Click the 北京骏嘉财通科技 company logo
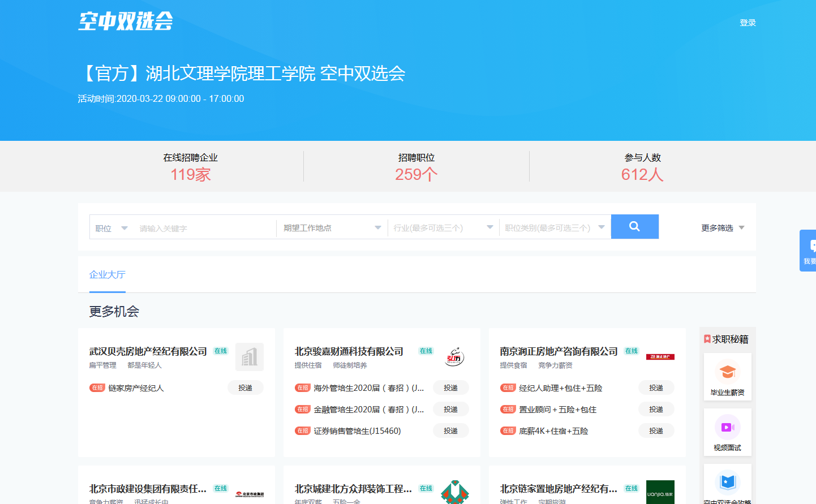Image resolution: width=816 pixels, height=504 pixels. [x=454, y=357]
